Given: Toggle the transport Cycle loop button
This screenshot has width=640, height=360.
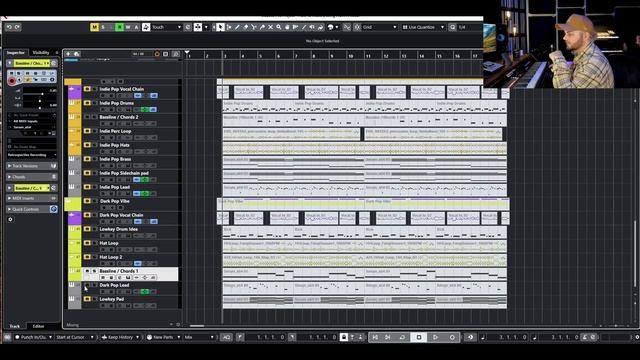Looking at the screenshot, I should 402,337.
